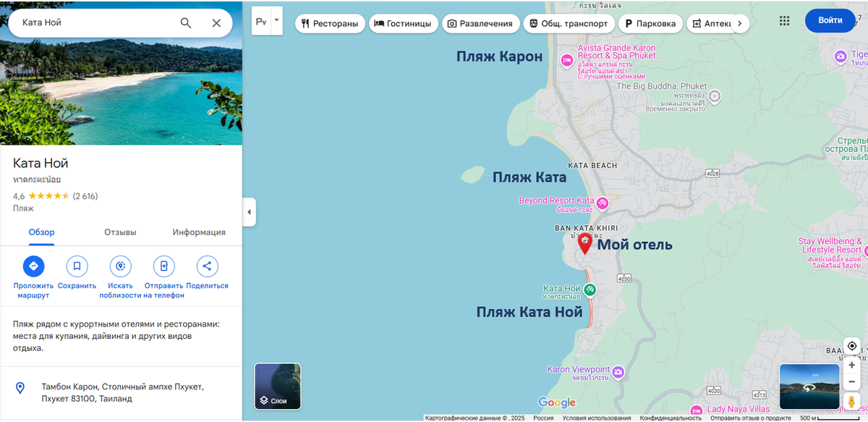Click the Тамбон Карон address text
868x422 pixels.
tap(123, 392)
